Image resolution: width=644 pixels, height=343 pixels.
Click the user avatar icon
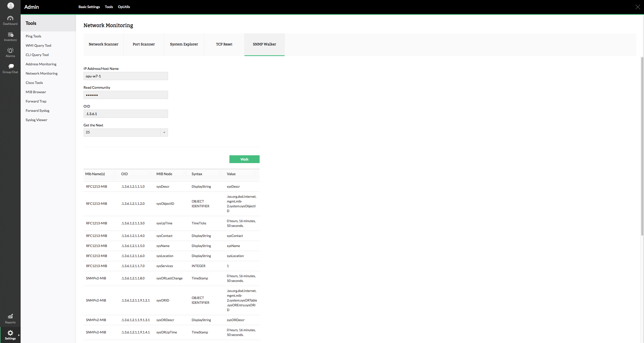11,6
